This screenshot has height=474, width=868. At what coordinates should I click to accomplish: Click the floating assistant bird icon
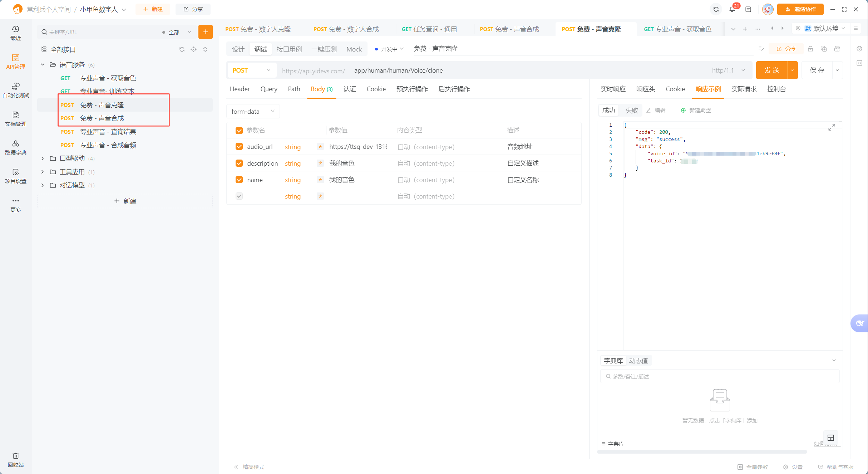pos(859,323)
